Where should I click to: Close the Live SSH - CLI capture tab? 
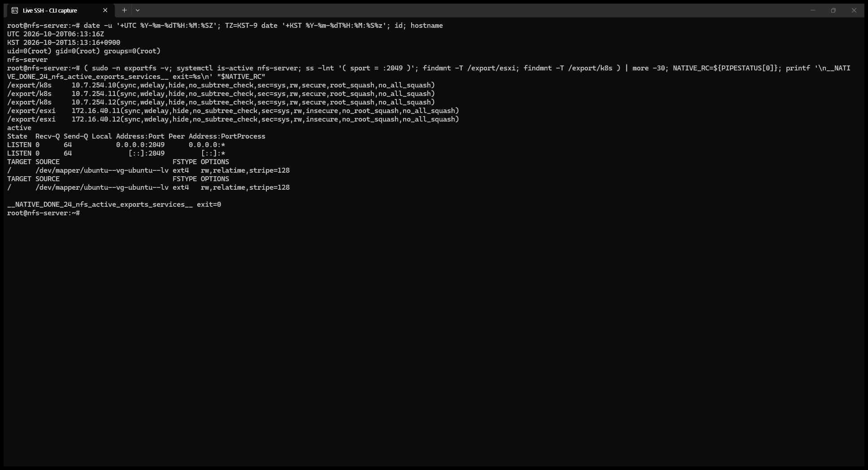(105, 10)
